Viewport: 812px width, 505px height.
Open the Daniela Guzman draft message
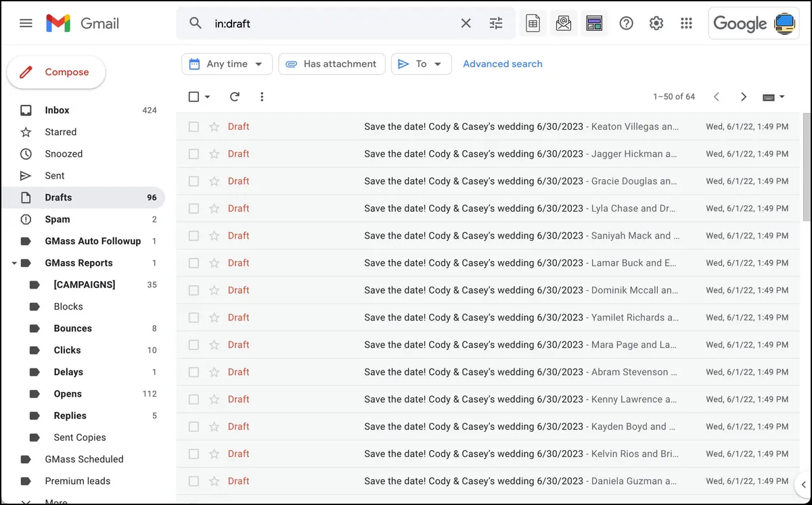(488, 481)
